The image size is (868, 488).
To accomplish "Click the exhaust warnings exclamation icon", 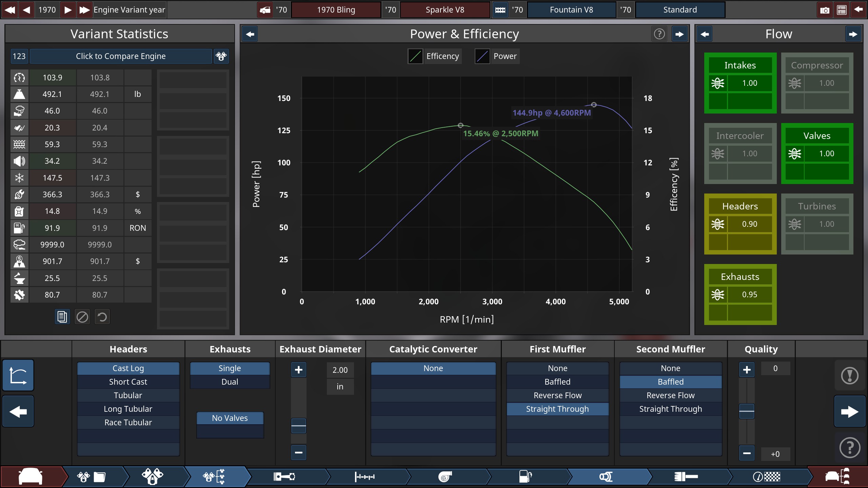I will click(x=849, y=375).
